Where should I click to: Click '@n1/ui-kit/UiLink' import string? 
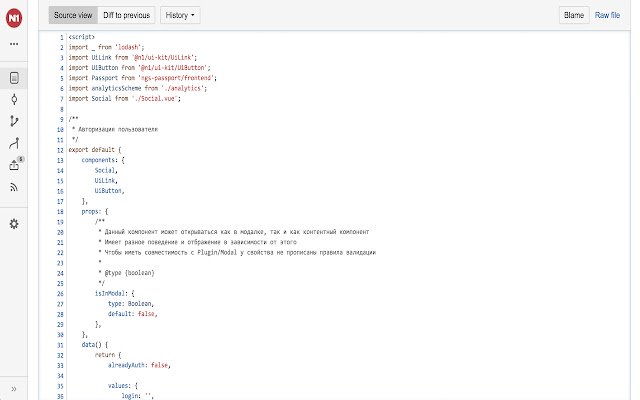coord(164,58)
